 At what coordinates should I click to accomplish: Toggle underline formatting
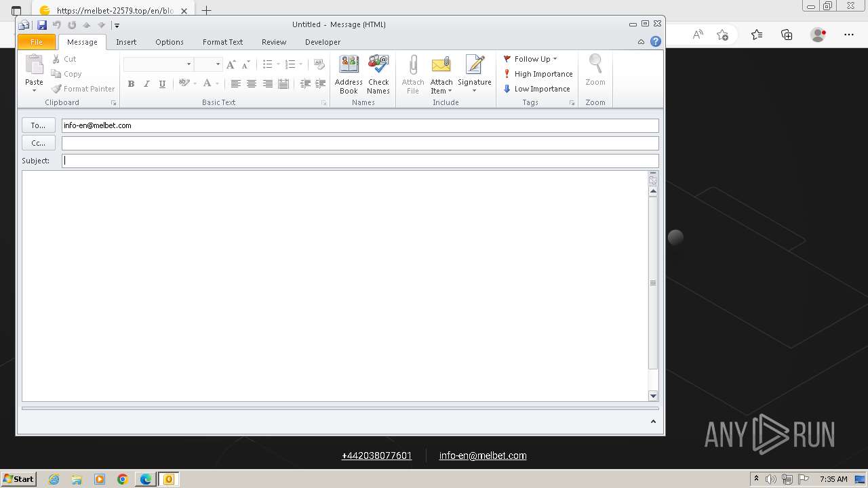[x=162, y=84]
